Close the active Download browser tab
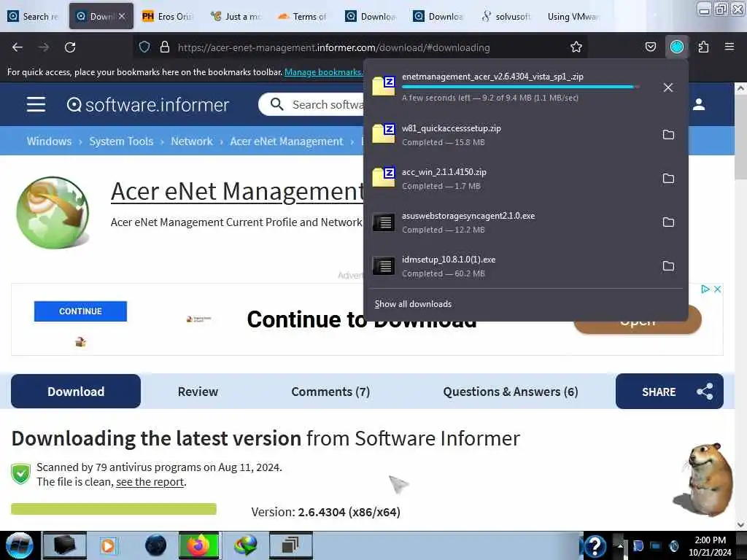747x560 pixels. click(x=122, y=16)
